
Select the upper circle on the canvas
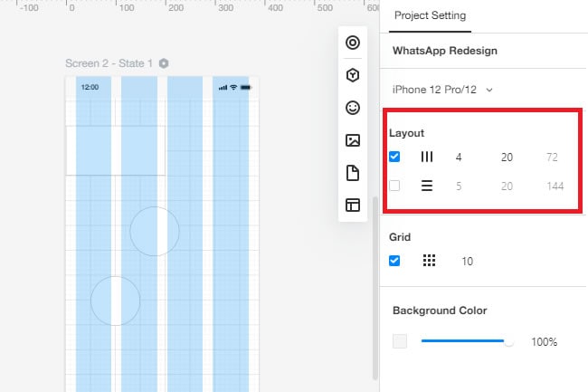[x=155, y=232]
